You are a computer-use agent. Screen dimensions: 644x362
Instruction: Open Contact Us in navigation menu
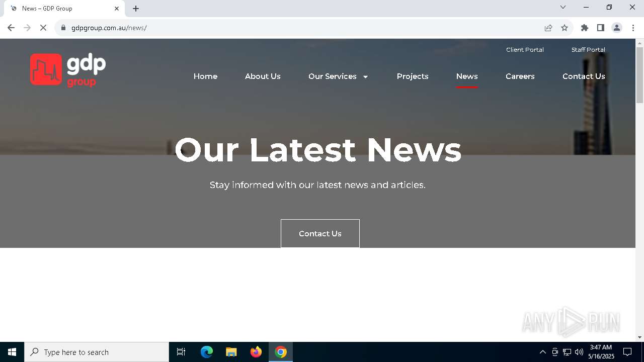coord(584,76)
